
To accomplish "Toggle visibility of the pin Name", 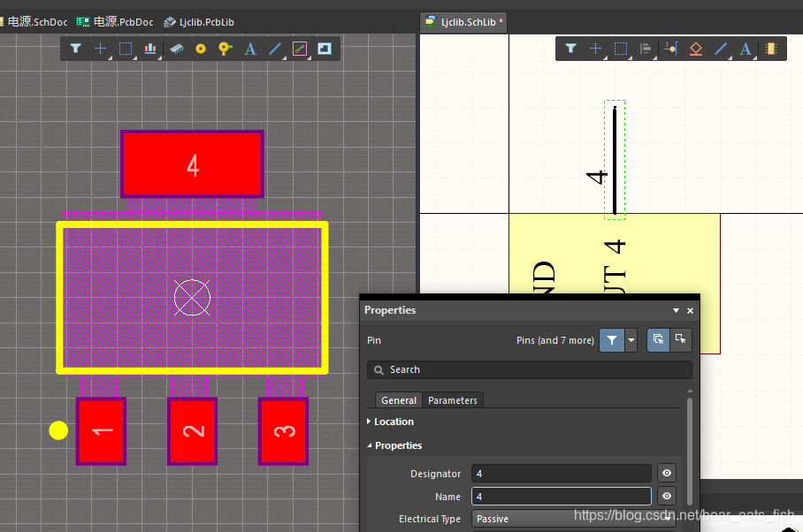I will pos(667,497).
